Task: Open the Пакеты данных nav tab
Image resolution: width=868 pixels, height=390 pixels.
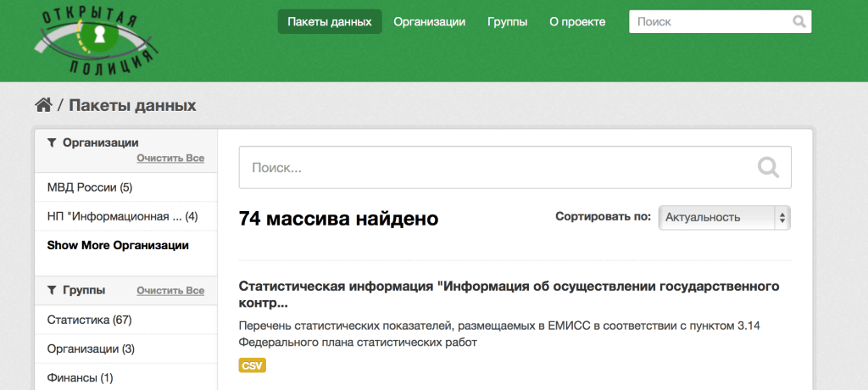Action: 330,22
